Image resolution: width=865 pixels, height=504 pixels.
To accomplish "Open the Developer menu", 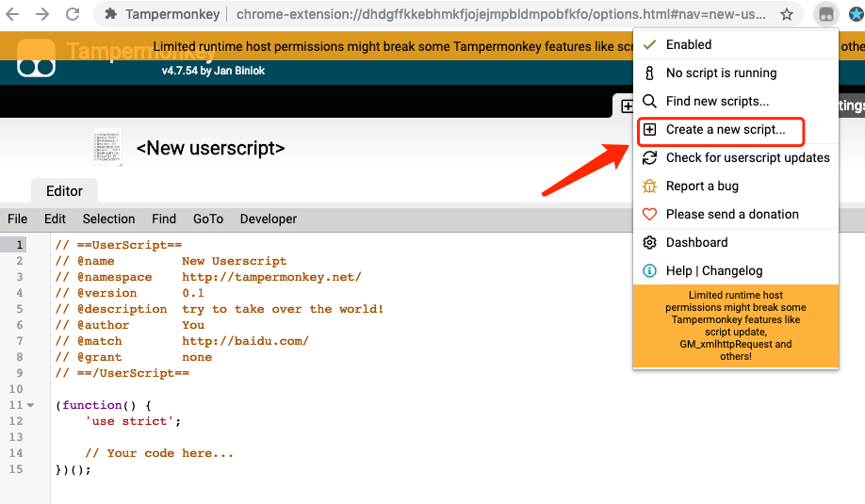I will [x=269, y=219].
